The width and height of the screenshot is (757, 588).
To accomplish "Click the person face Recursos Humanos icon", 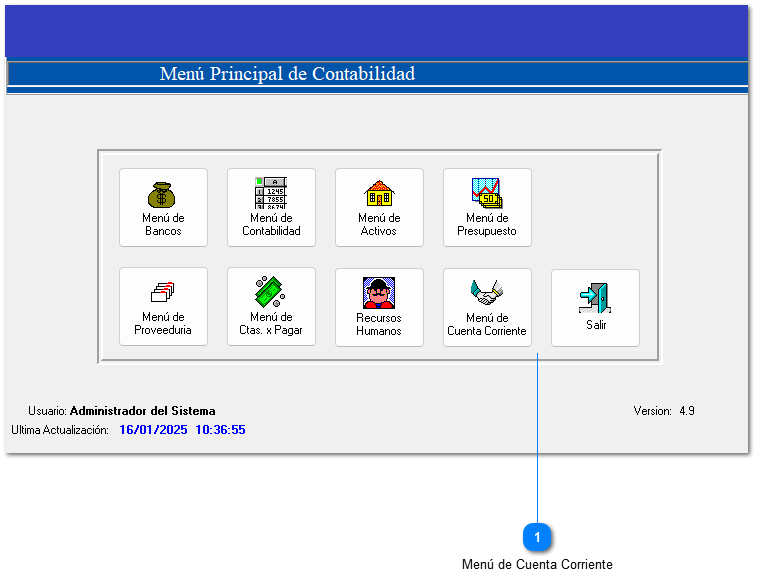I will pyautogui.click(x=379, y=294).
